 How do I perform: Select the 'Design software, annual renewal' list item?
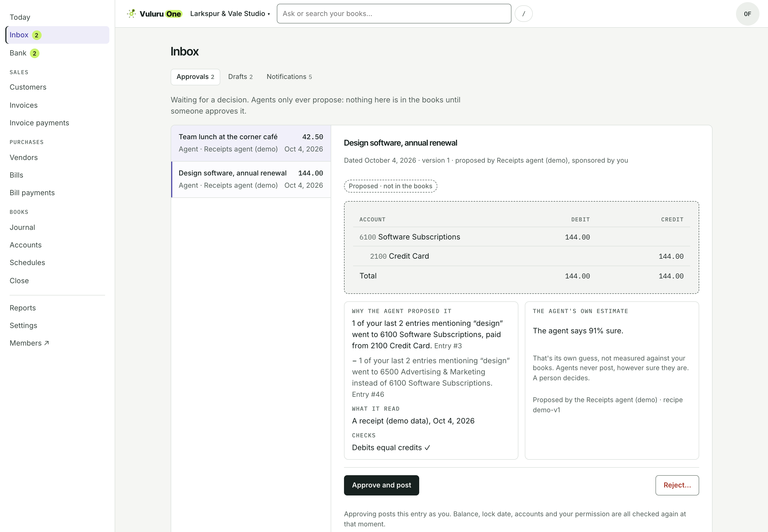pos(251,180)
